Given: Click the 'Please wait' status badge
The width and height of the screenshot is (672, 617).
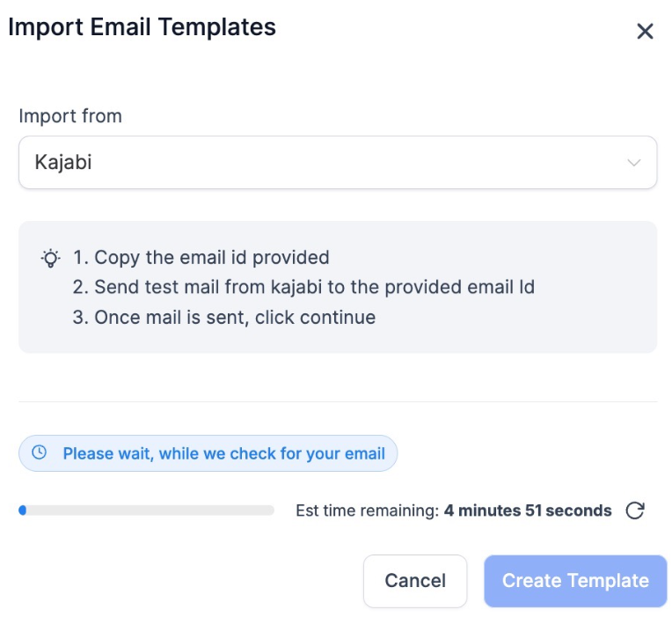Looking at the screenshot, I should pos(208,454).
